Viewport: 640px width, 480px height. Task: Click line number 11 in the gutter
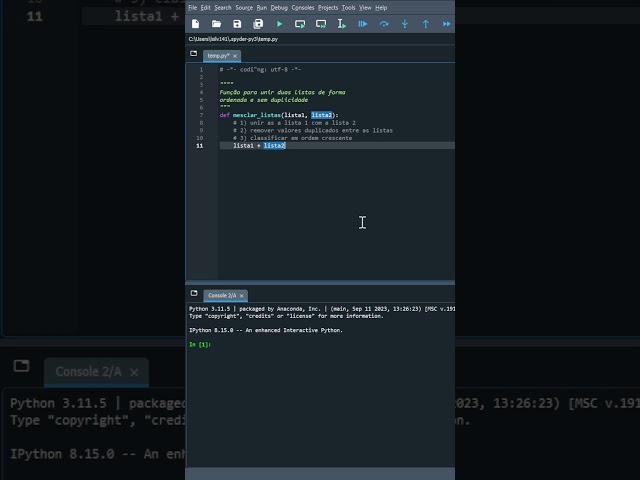point(200,146)
